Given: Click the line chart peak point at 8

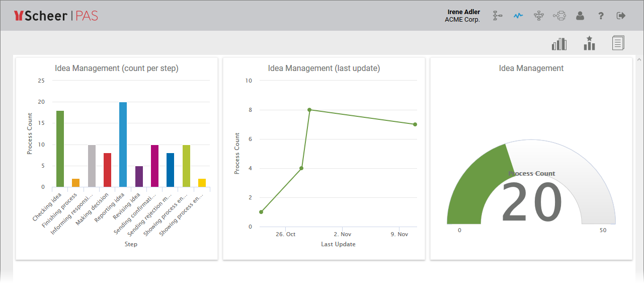Looking at the screenshot, I should click(309, 110).
